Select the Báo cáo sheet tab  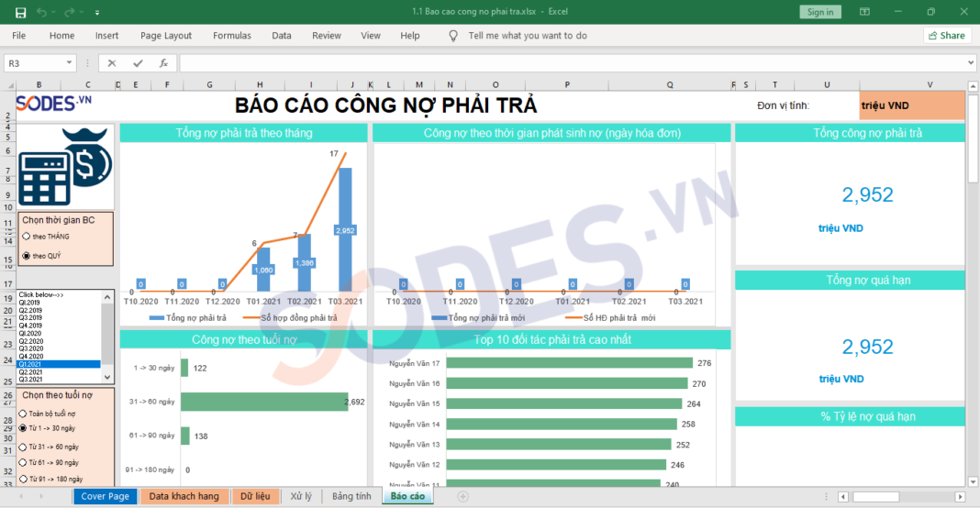click(407, 496)
